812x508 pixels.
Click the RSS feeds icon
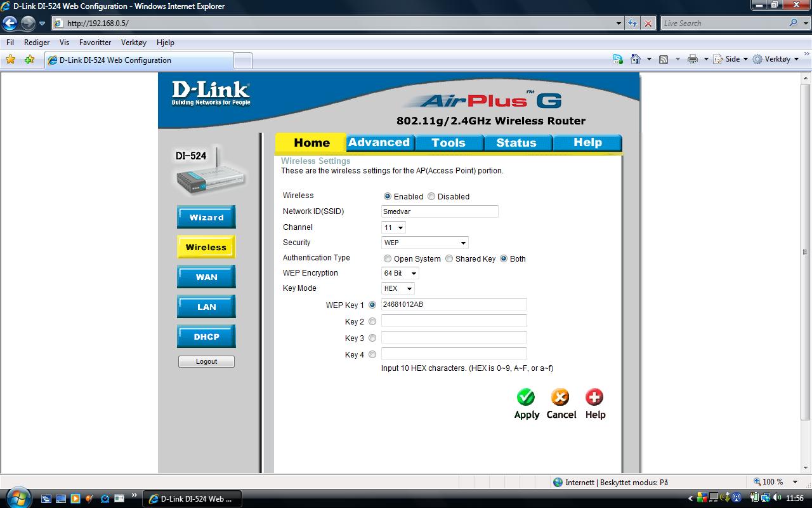click(x=664, y=59)
